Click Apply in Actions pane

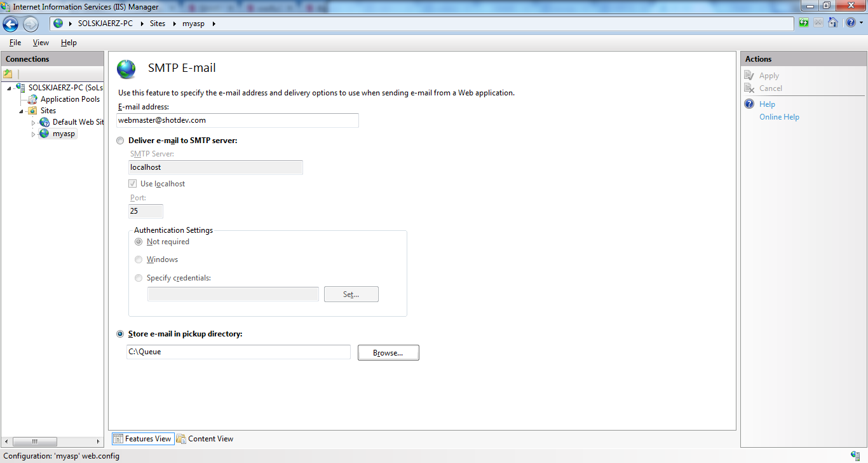[769, 76]
